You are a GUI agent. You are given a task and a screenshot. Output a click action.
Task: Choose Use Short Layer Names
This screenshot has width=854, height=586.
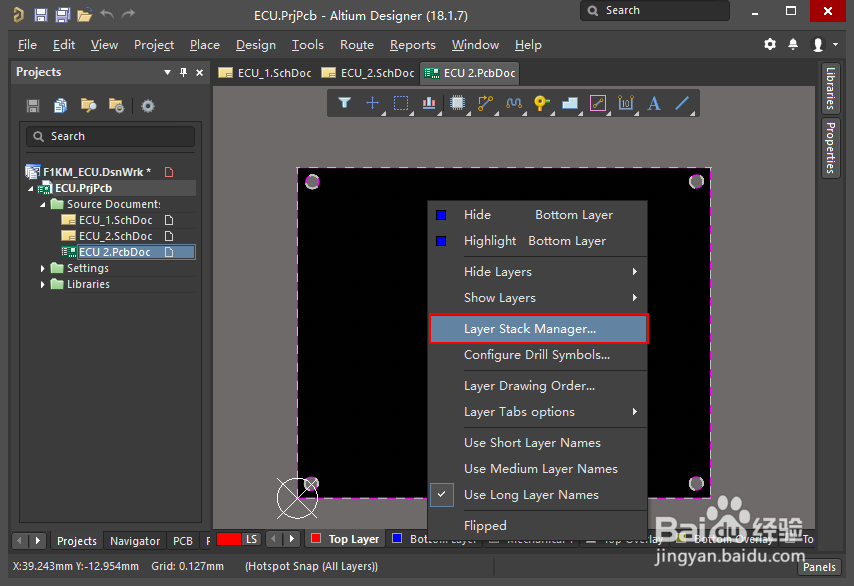[532, 443]
